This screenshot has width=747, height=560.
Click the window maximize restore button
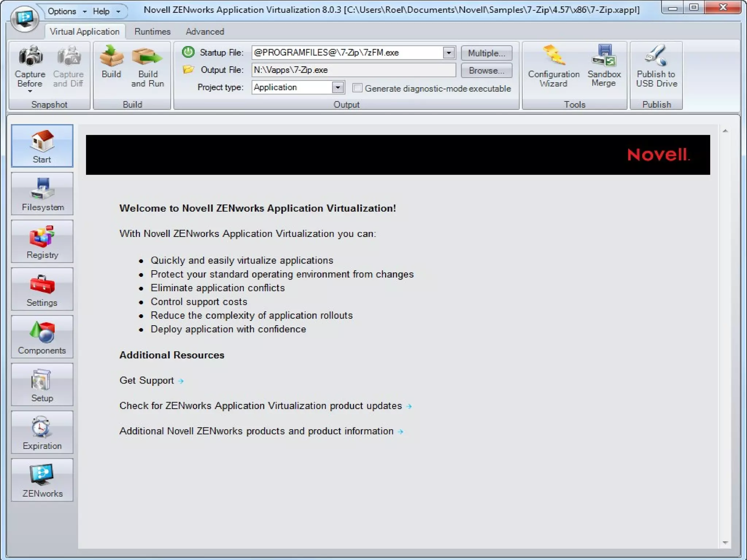(694, 7)
